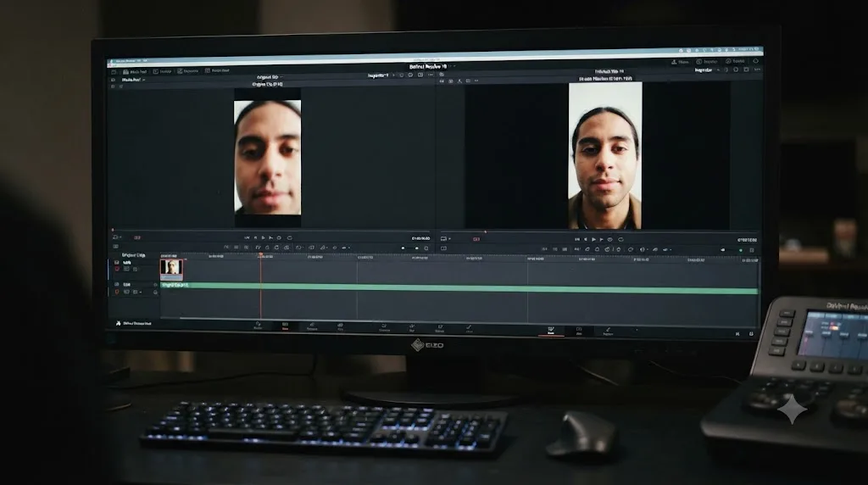Open project settings gear in bottom-right corner
Screen dimensions: 868x485
click(x=751, y=333)
